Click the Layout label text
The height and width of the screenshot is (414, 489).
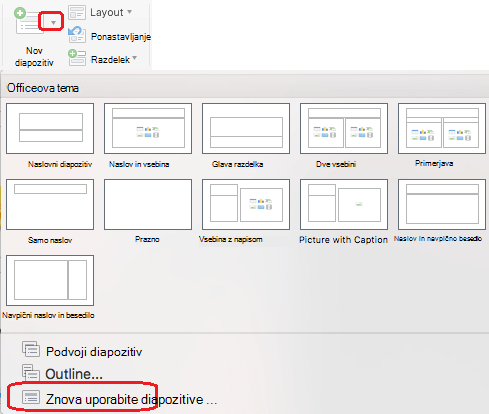[107, 12]
